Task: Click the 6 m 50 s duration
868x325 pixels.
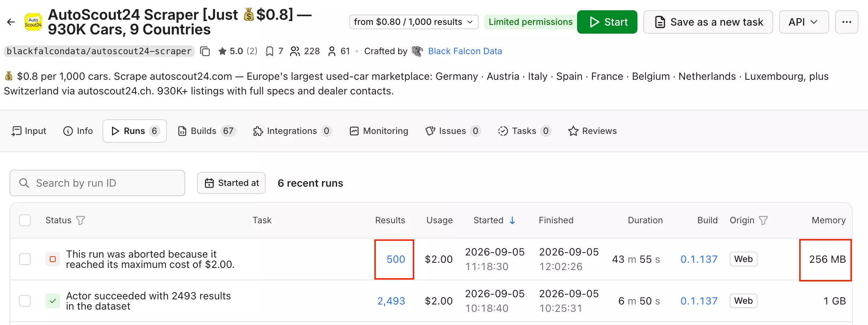Action: click(639, 301)
